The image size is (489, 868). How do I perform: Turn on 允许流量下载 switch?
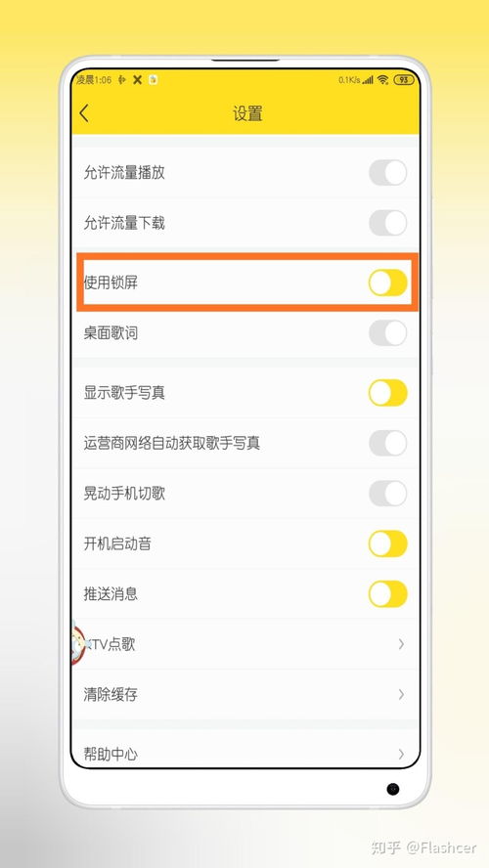point(387,223)
